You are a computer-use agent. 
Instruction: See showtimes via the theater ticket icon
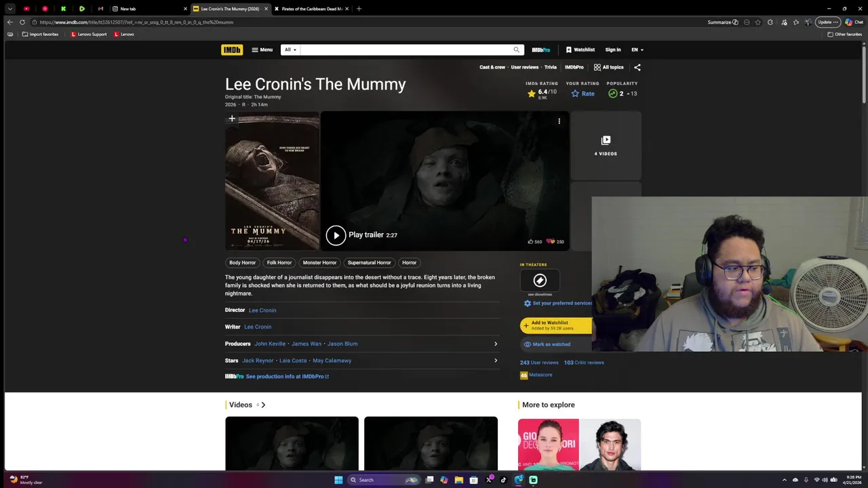(x=540, y=280)
